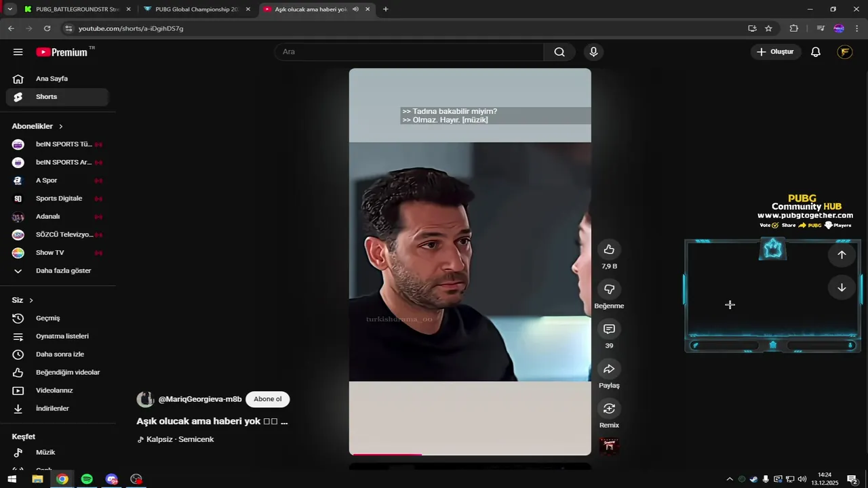Remix this Short
The height and width of the screenshot is (488, 868).
609,409
